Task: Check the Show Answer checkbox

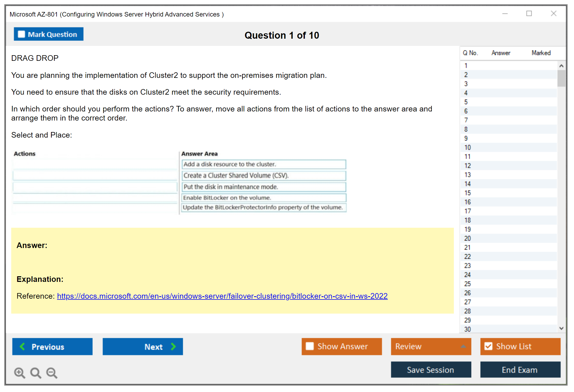Action: tap(310, 346)
